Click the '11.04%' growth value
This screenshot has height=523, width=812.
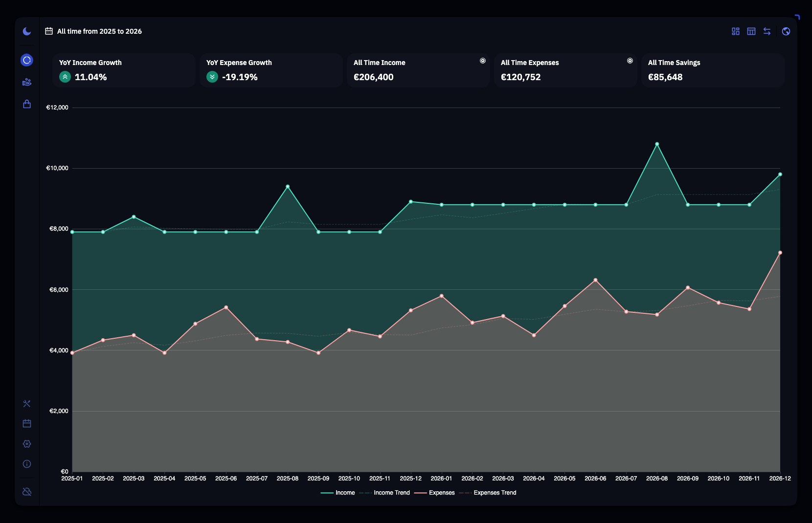pos(90,77)
